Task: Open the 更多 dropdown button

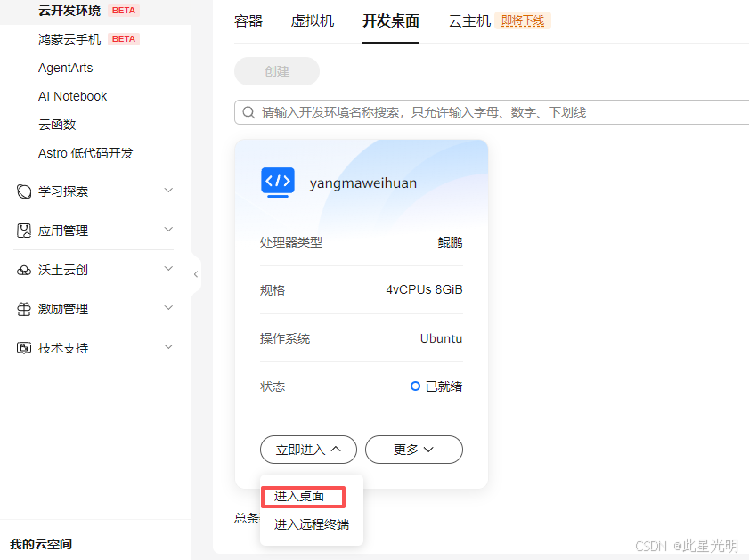Action: [x=414, y=450]
